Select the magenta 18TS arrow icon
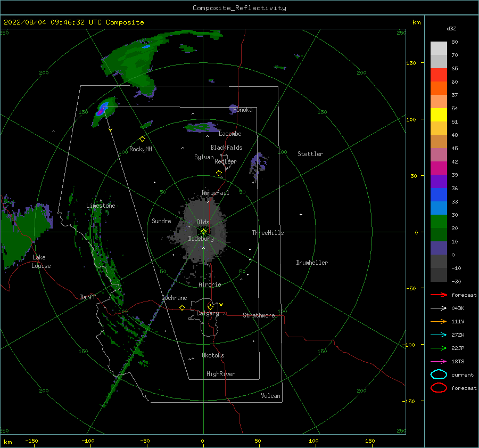This screenshot has width=479, height=448. click(439, 362)
